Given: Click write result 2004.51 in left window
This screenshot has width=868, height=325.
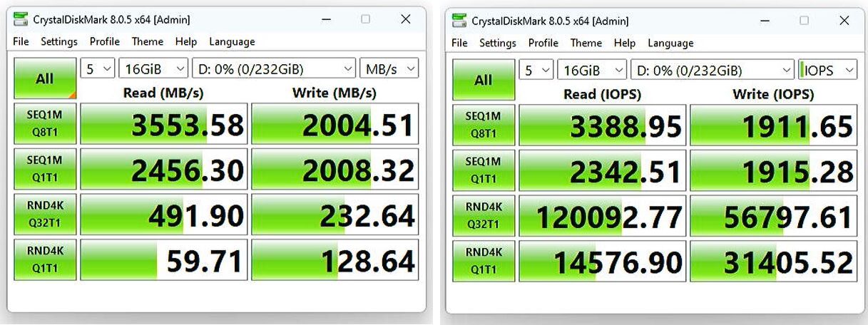Looking at the screenshot, I should [335, 124].
